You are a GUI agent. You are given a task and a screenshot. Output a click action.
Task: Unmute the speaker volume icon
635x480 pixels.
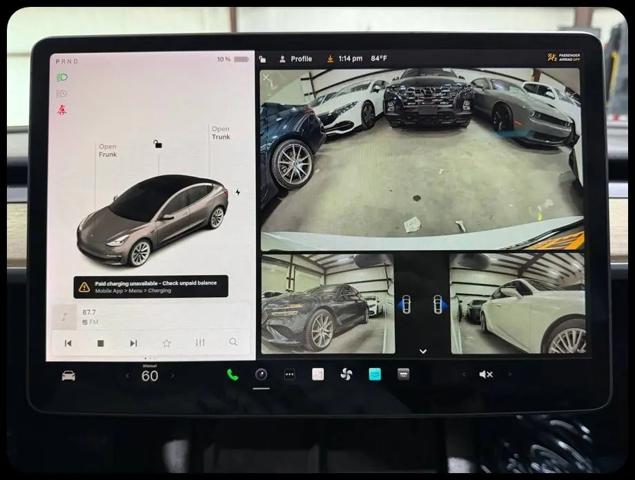pyautogui.click(x=486, y=375)
